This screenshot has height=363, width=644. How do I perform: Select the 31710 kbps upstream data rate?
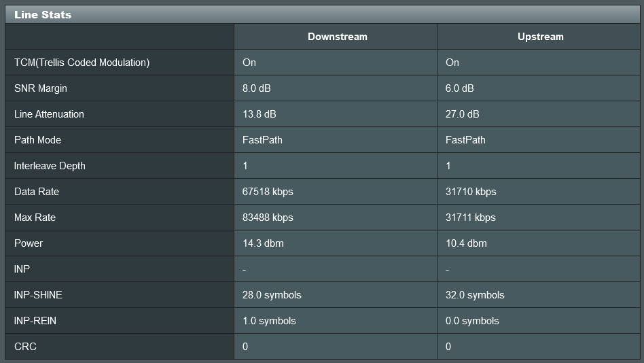[471, 192]
